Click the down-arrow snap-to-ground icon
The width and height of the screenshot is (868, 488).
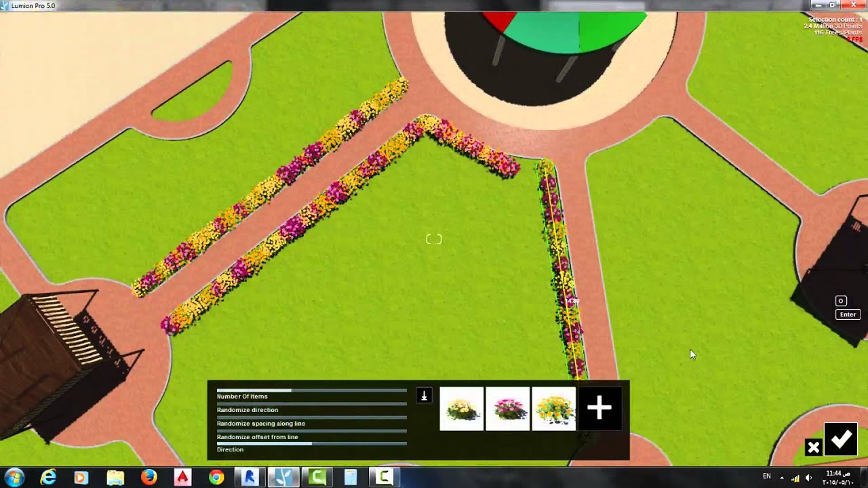point(424,396)
